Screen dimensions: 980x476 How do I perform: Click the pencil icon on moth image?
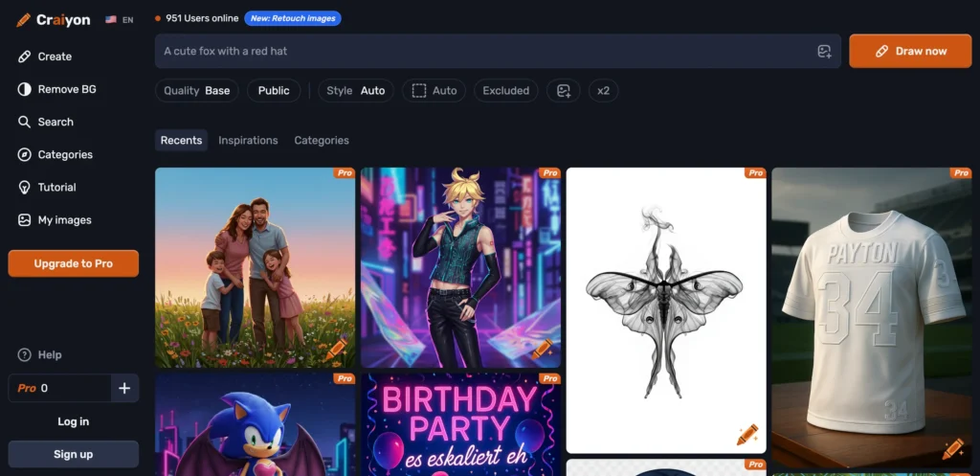(746, 435)
